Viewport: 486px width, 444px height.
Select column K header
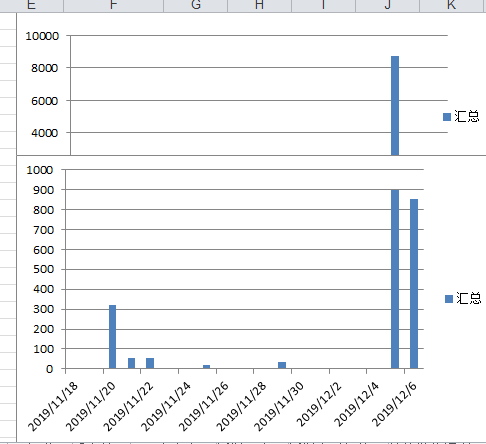click(451, 6)
